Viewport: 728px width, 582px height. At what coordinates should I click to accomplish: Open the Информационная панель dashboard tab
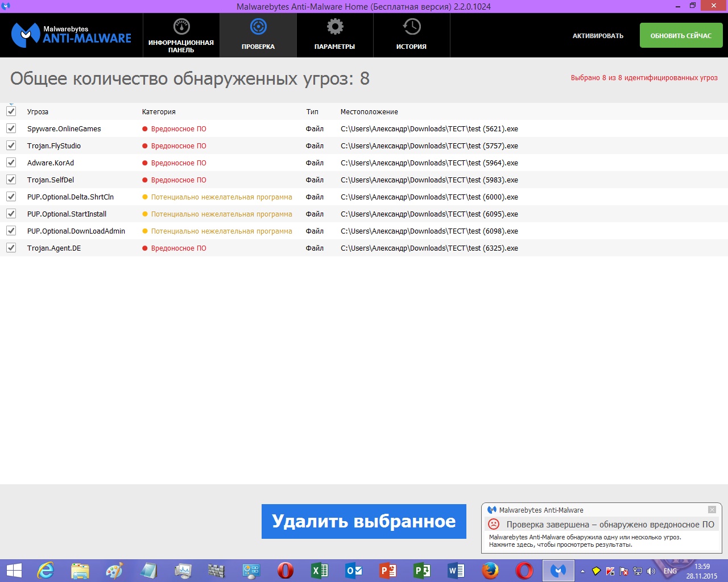181,35
